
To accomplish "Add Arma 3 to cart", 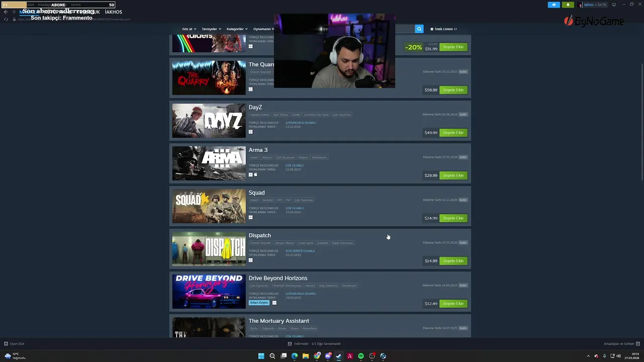I will coord(453,175).
